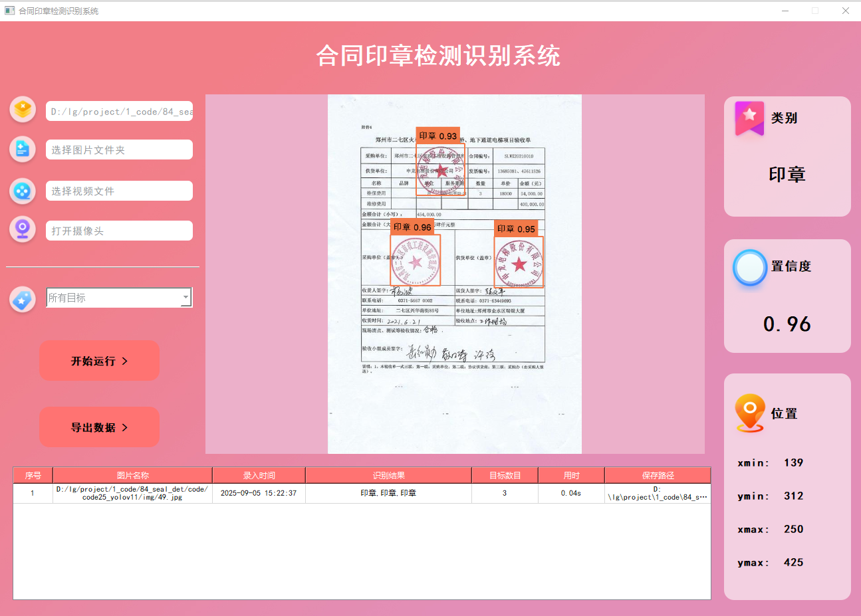Click the confidence value 0.96

coord(787,324)
